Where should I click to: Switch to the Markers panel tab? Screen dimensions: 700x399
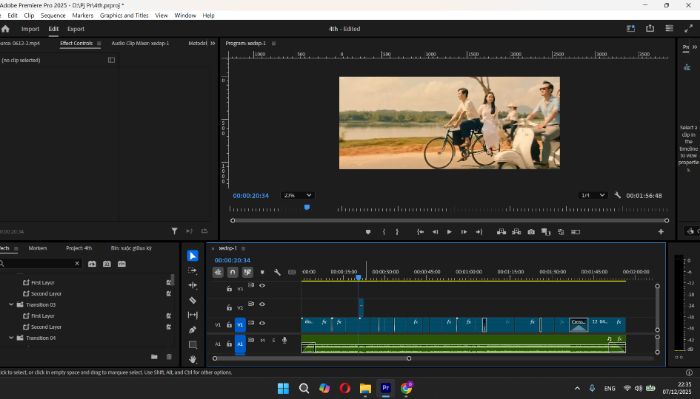click(x=38, y=248)
